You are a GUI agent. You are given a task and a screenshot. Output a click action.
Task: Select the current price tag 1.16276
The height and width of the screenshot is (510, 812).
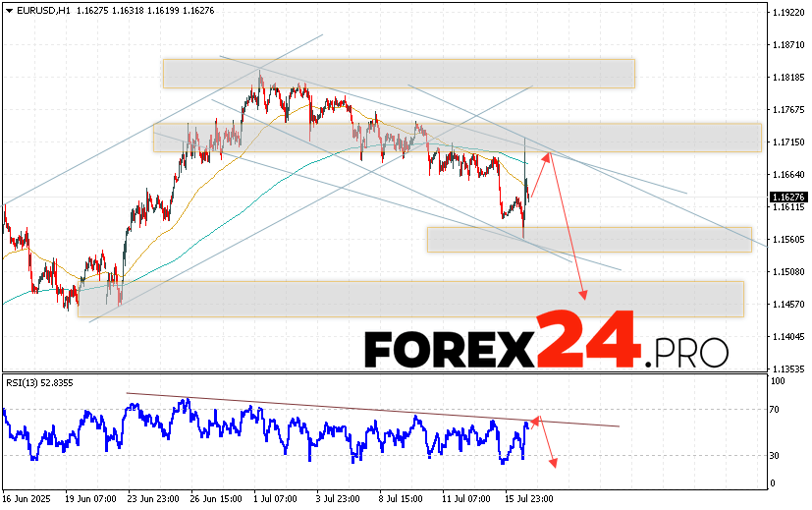(788, 197)
